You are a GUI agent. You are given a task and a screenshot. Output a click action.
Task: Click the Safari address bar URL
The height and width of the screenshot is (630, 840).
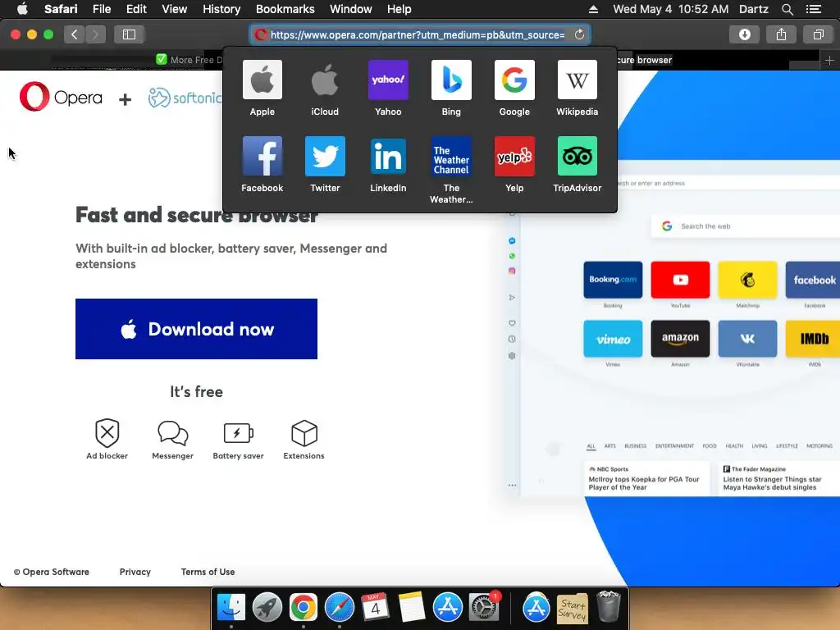[418, 34]
